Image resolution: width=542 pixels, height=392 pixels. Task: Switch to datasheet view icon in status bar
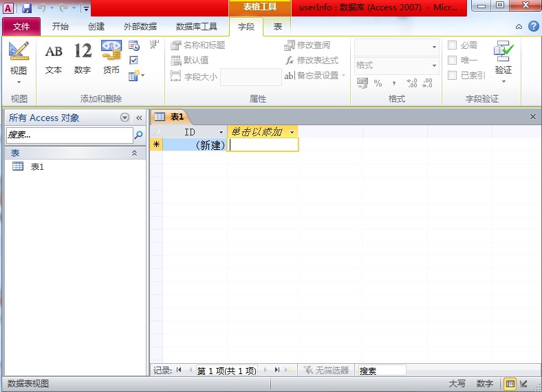(510, 383)
